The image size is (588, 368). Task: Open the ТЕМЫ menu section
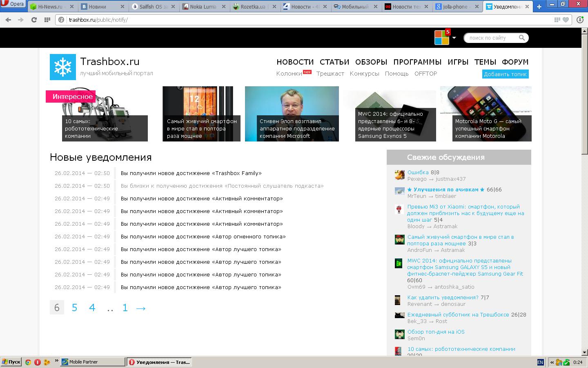point(485,62)
